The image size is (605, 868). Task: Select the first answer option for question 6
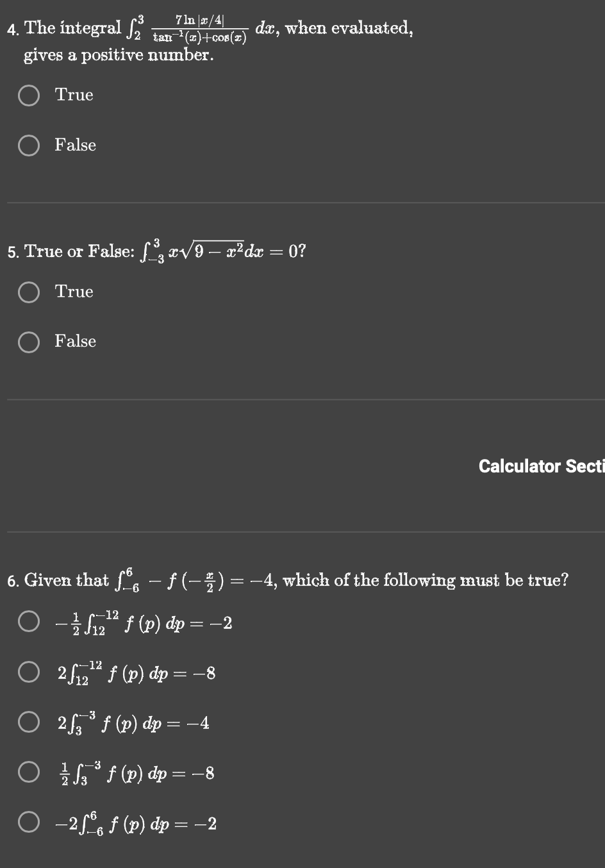[28, 620]
